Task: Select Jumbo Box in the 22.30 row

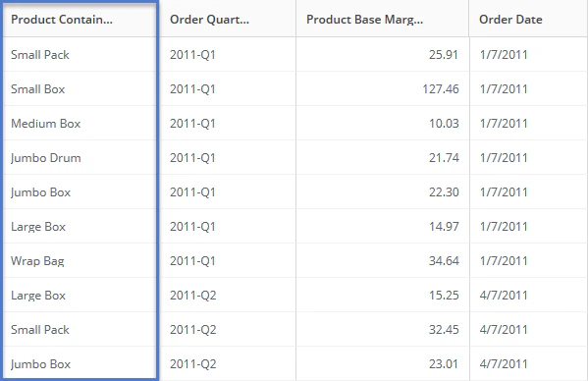Action: 40,192
